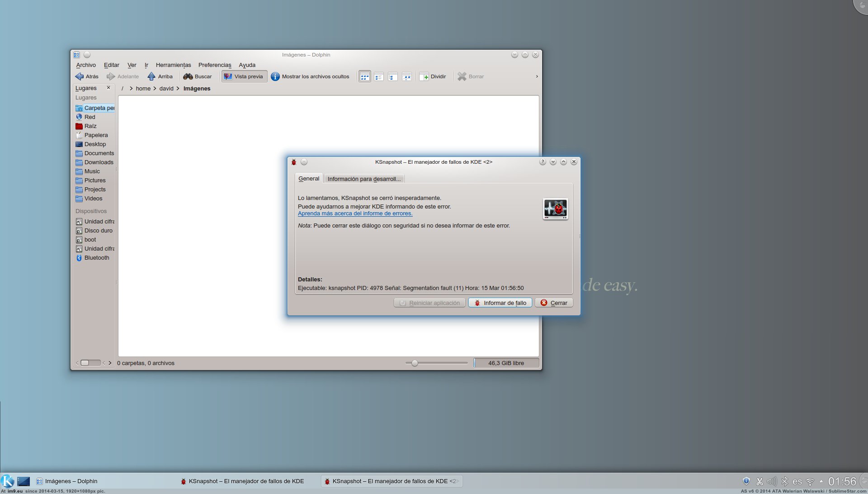Open the Bluetooth device entry

coord(95,258)
